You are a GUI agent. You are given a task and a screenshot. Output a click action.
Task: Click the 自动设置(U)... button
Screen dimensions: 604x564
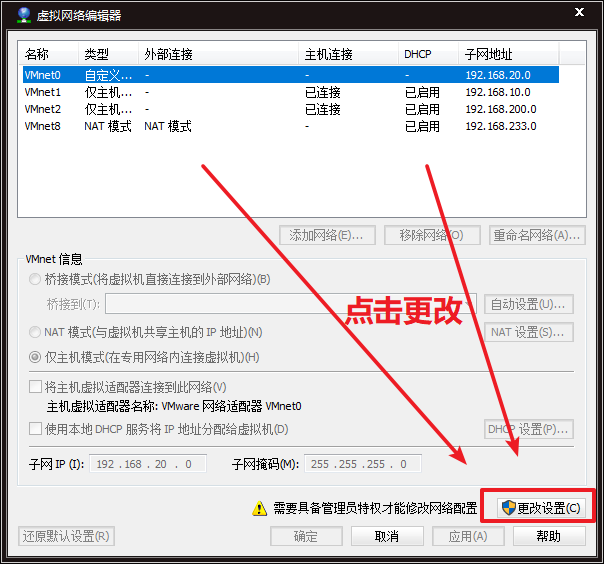click(528, 304)
